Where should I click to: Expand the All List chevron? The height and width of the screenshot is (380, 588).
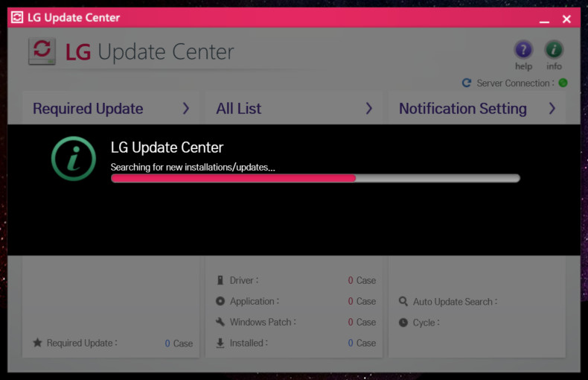click(x=369, y=109)
